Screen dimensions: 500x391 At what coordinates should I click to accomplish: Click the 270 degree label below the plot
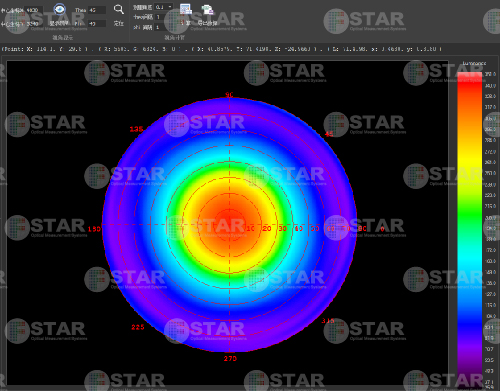(x=230, y=359)
